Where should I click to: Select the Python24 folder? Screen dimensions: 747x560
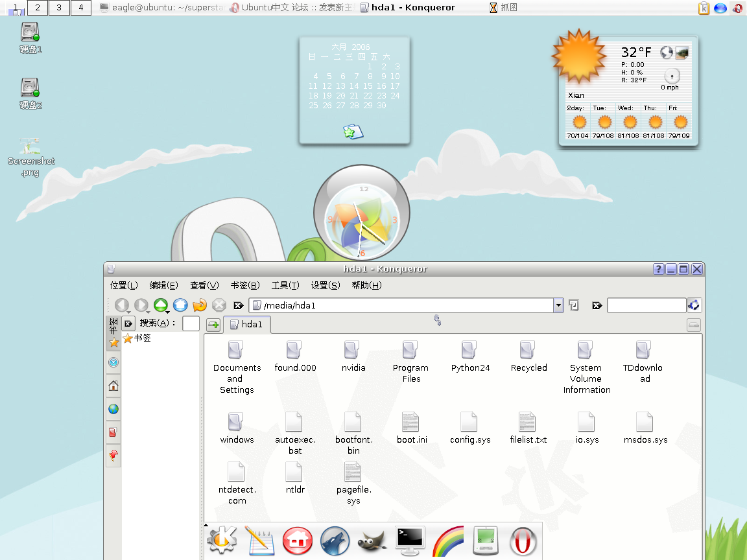click(470, 356)
